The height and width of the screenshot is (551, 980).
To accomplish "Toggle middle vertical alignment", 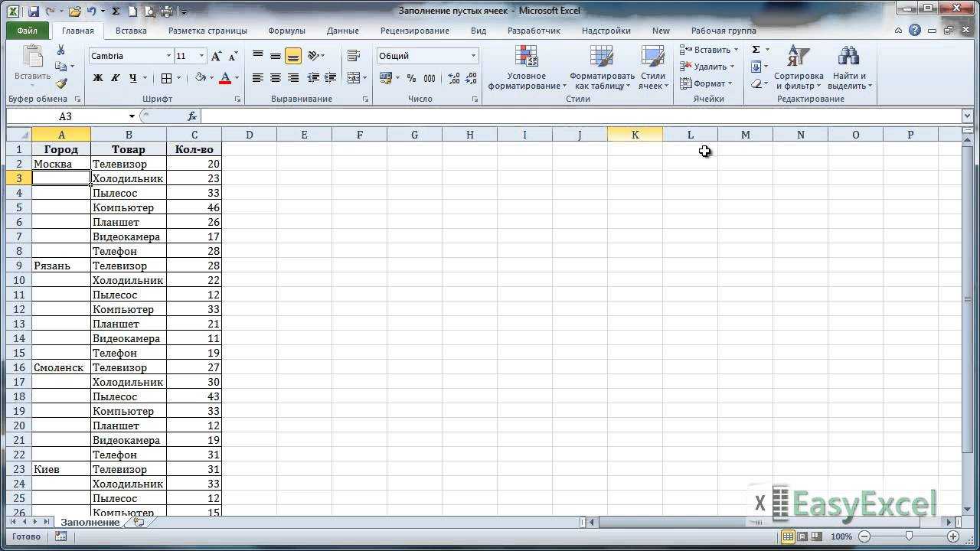I will (x=275, y=56).
